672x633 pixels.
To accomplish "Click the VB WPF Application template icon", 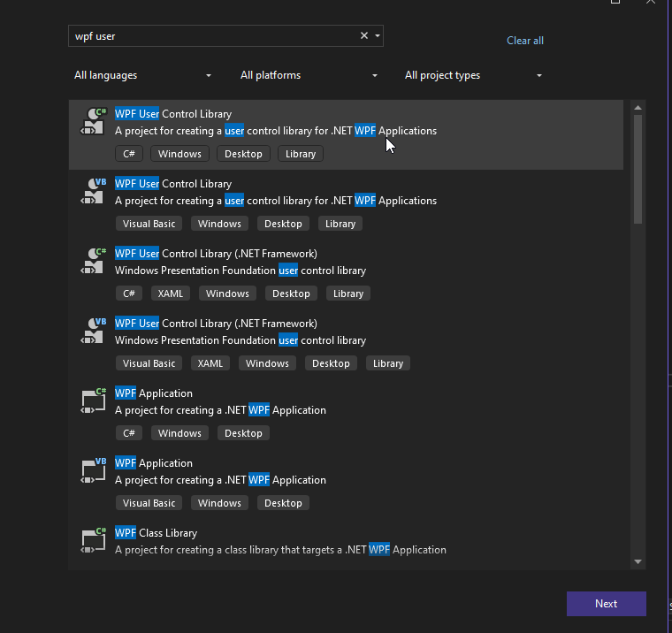I will click(94, 471).
